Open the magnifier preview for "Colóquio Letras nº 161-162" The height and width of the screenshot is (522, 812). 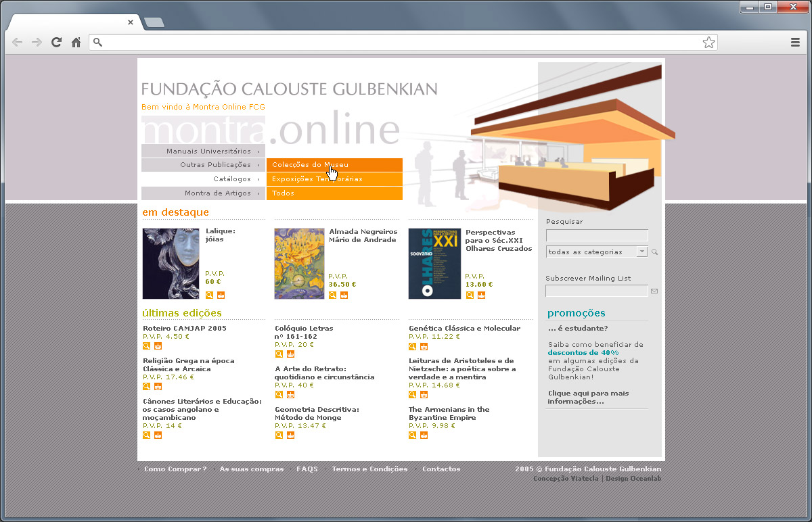(278, 354)
